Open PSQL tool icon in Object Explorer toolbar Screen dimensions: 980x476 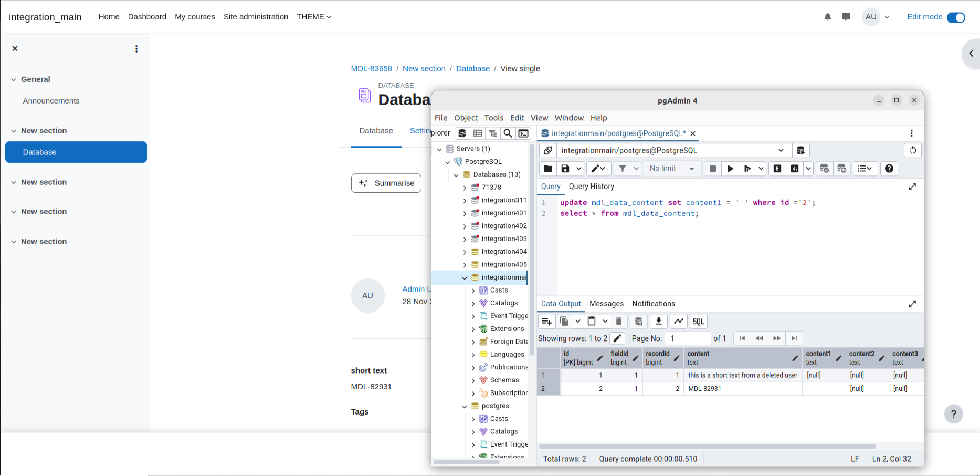click(523, 133)
